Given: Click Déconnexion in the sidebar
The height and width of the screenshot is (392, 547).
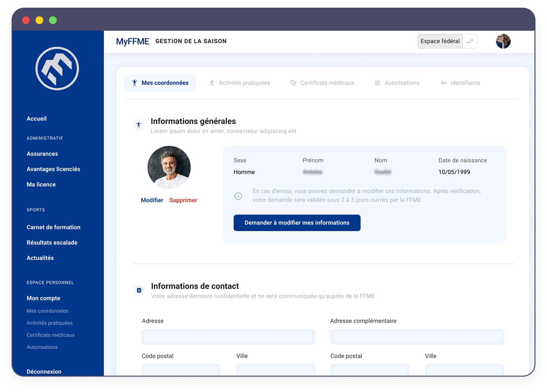Looking at the screenshot, I should coord(44,372).
